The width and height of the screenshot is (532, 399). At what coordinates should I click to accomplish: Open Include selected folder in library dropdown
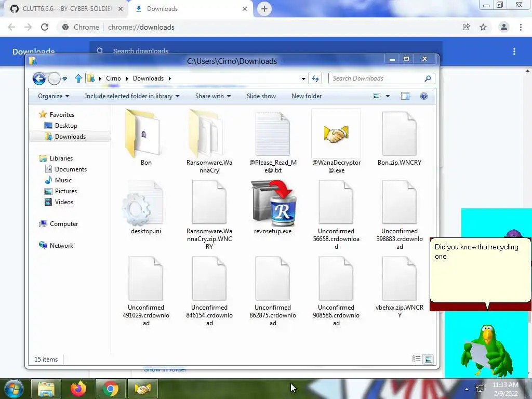pyautogui.click(x=132, y=96)
